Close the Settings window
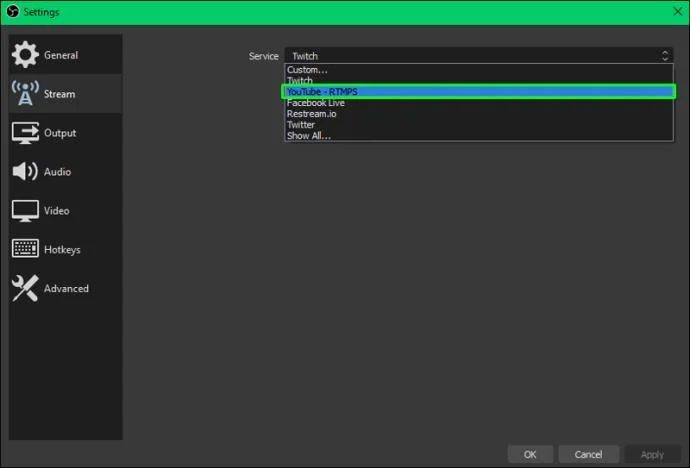 click(x=678, y=11)
